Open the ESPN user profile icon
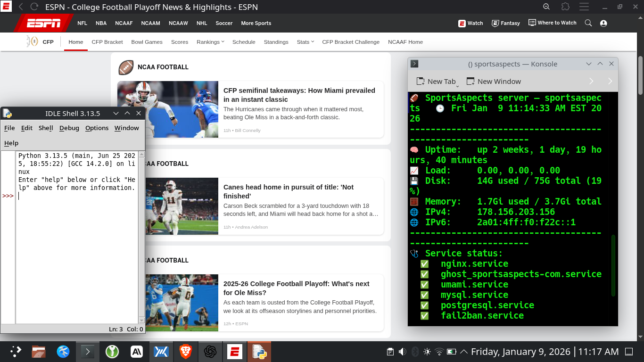Screen dimensions: 644x362 click(603, 23)
